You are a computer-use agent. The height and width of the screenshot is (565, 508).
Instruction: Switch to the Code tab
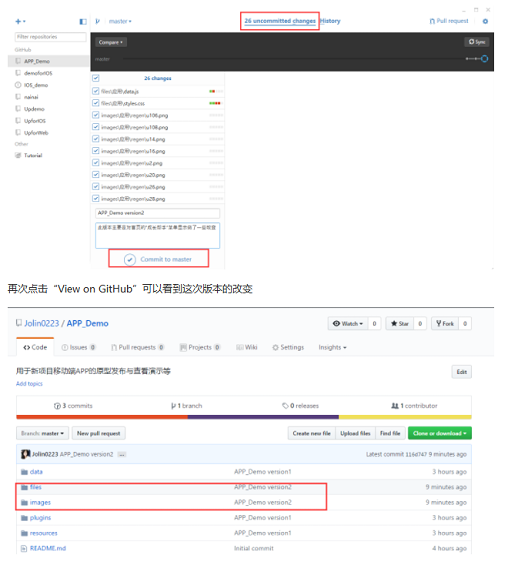click(x=35, y=347)
